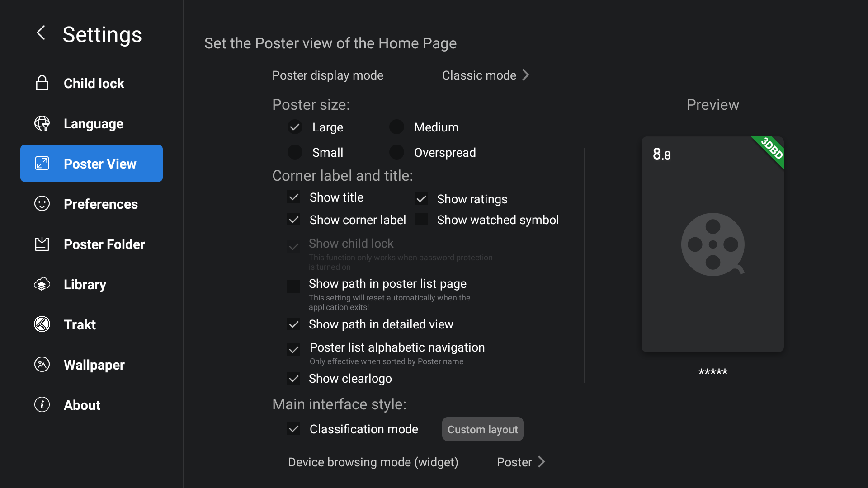Enable Show path in poster list page
This screenshot has width=868, height=488.
294,286
